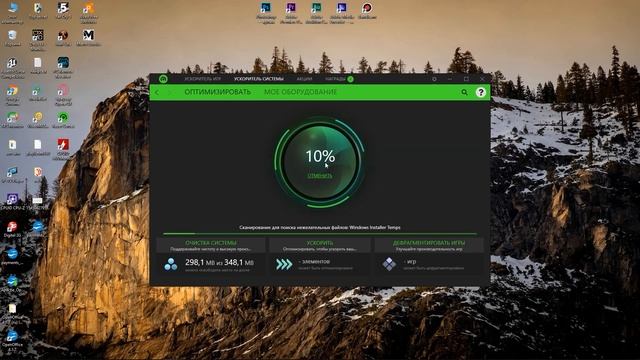Select the УСКОРИТЕЛЬ СИСТЕМЫ tab
The width and height of the screenshot is (640, 360).
click(x=259, y=79)
